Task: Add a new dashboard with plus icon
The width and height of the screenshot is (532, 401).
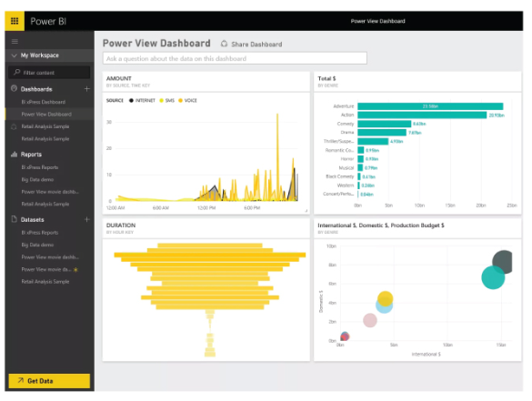Action: [x=87, y=89]
